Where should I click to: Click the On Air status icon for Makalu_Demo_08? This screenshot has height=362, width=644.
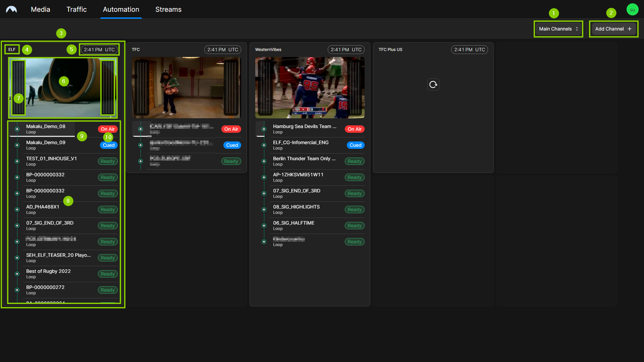point(107,129)
